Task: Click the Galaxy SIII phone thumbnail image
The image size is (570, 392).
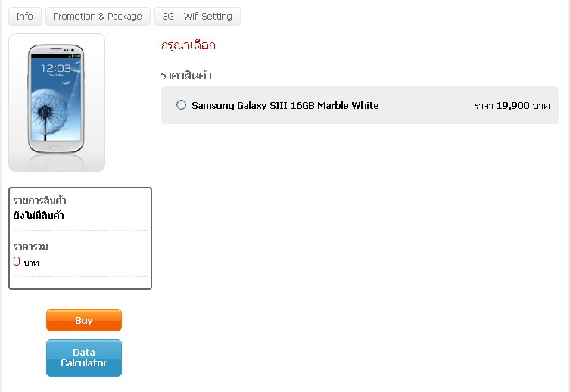Action: (57, 102)
